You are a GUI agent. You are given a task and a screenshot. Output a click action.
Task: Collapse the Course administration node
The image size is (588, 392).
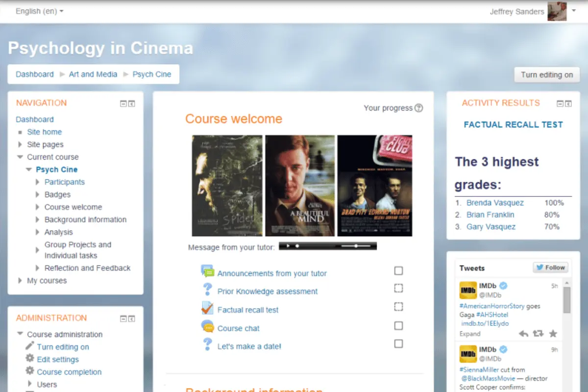pos(20,334)
